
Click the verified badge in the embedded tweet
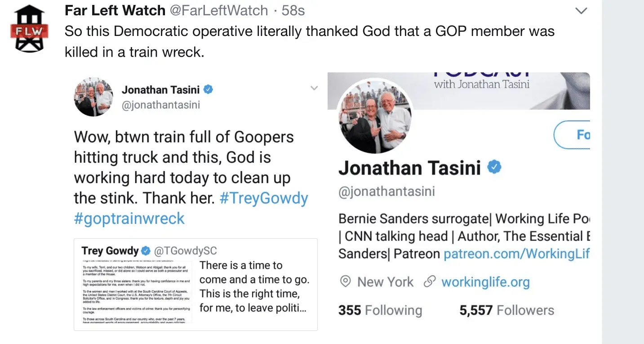point(208,89)
